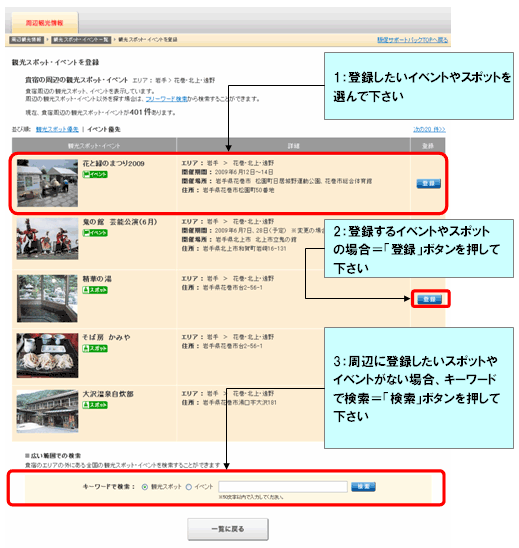This screenshot has width=519, height=548.
Task: Open the フリーワード検索 link
Action: click(x=166, y=99)
